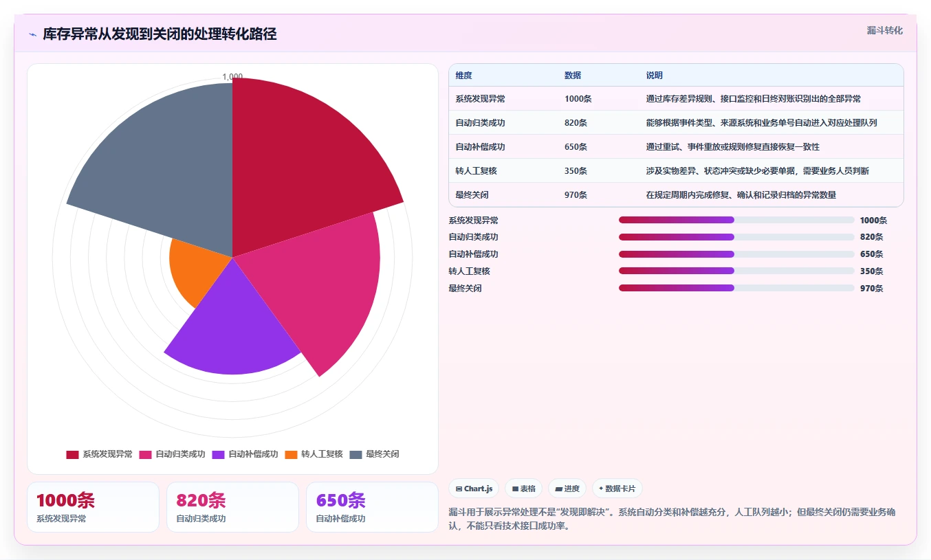Image resolution: width=931 pixels, height=560 pixels.
Task: Click the 650条 value beside the progress bar
Action: tap(871, 254)
